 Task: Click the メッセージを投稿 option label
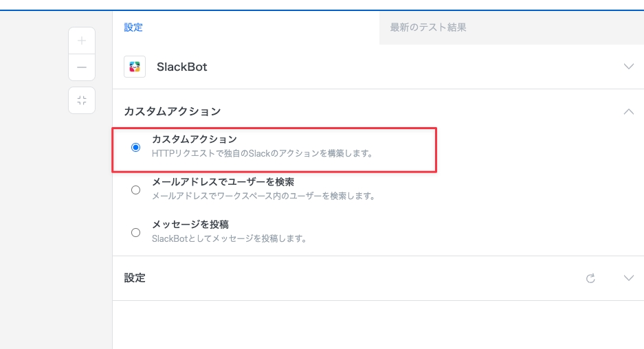[190, 225]
